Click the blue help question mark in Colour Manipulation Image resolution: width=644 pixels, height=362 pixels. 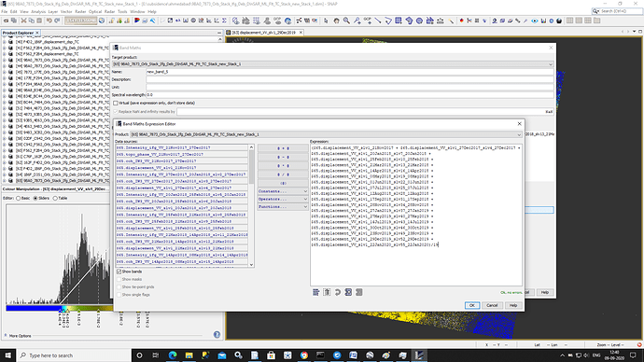coord(217,335)
